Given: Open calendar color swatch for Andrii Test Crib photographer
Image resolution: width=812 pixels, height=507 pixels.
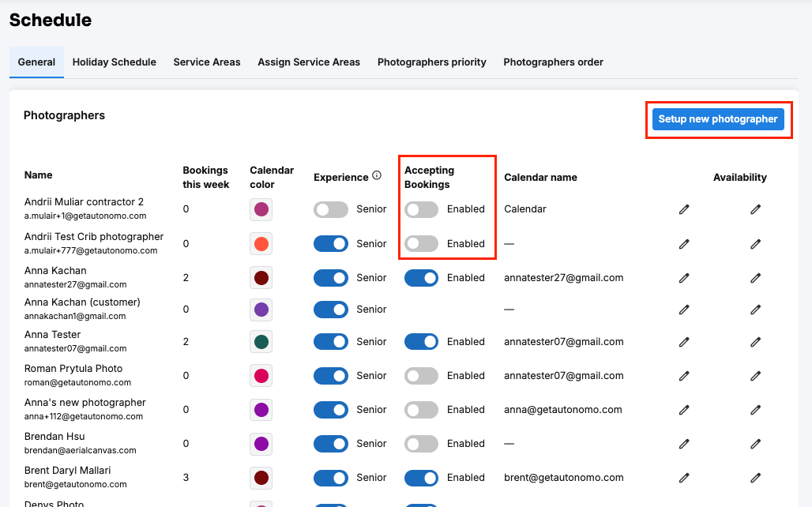Looking at the screenshot, I should [x=261, y=244].
